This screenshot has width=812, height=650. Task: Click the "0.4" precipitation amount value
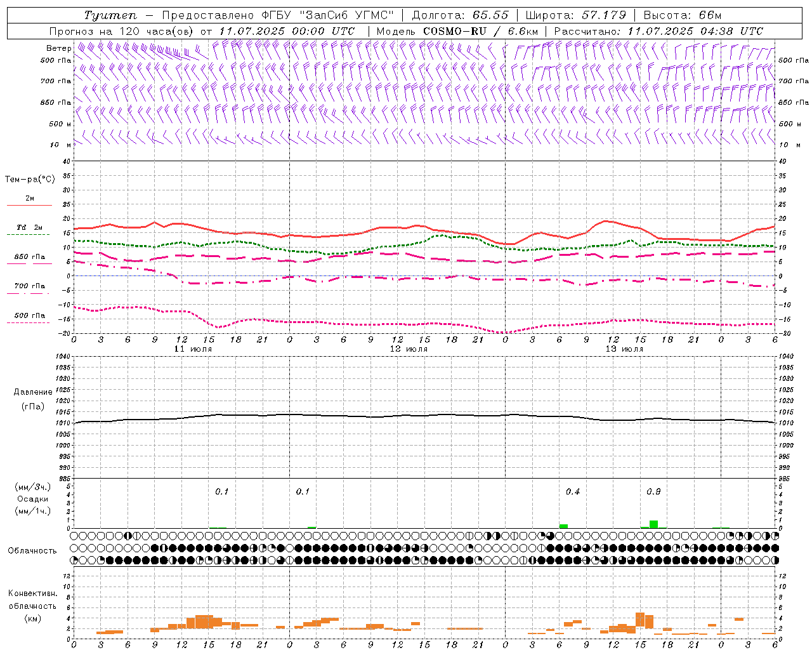click(572, 491)
